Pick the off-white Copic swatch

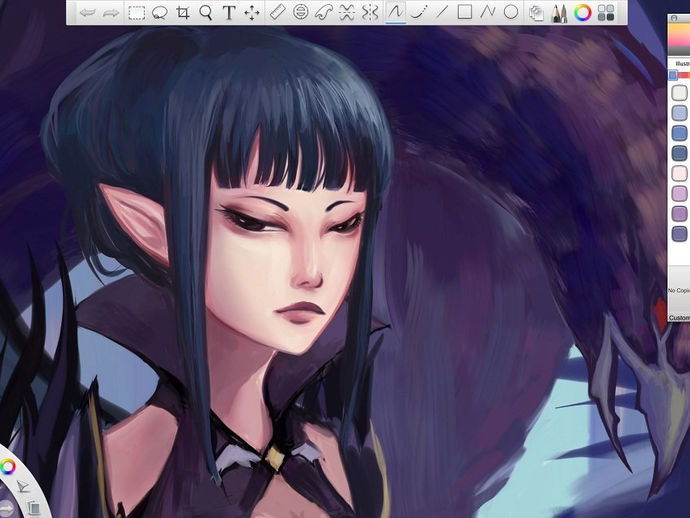coord(679,93)
